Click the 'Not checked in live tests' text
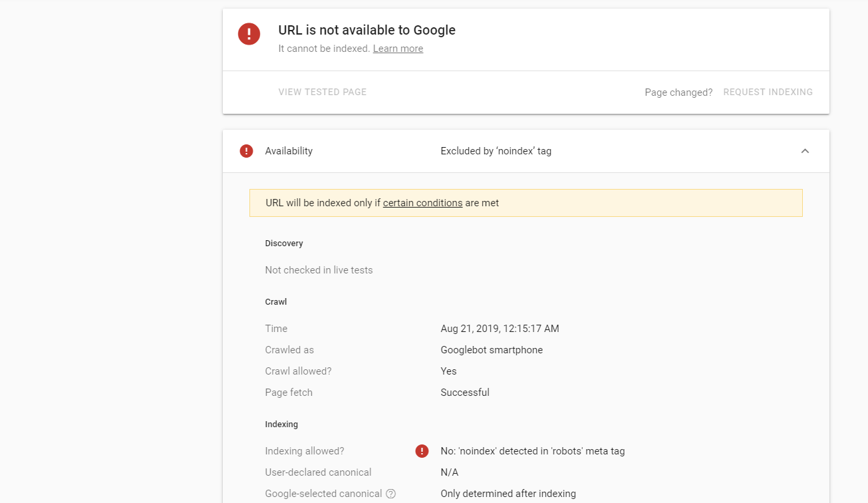868x503 pixels. 319,270
